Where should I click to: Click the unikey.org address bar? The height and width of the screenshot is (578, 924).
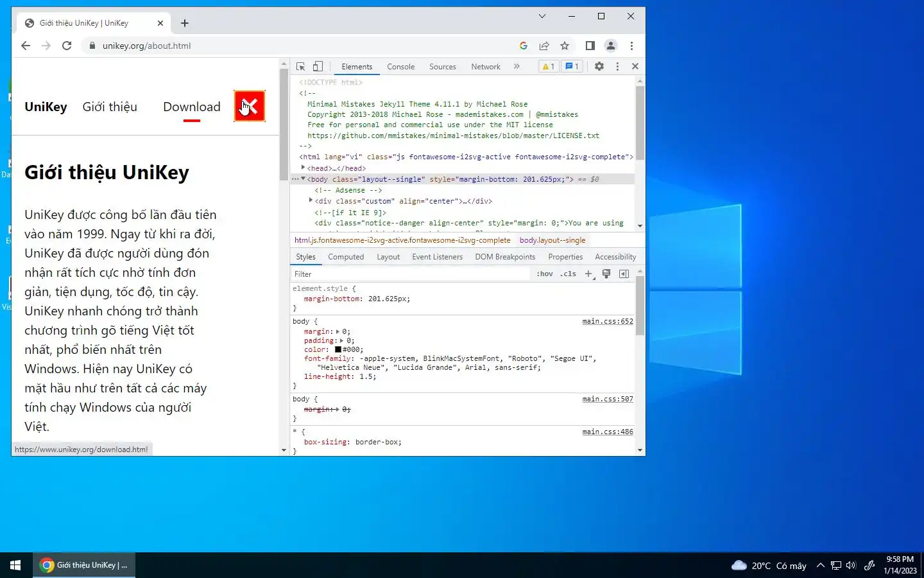click(x=302, y=46)
